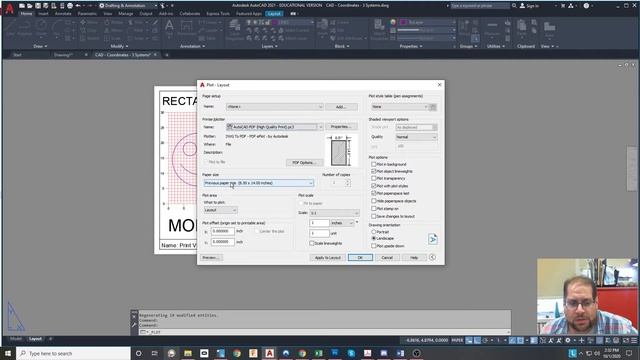Toggle Plot object lineweights checkbox
Image resolution: width=640 pixels, height=360 pixels.
(x=373, y=171)
